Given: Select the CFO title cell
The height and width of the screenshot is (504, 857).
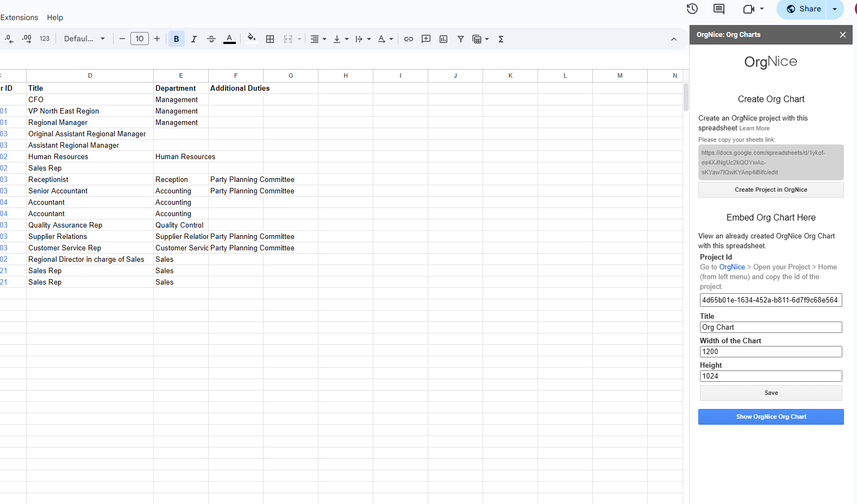Looking at the screenshot, I should [90, 99].
